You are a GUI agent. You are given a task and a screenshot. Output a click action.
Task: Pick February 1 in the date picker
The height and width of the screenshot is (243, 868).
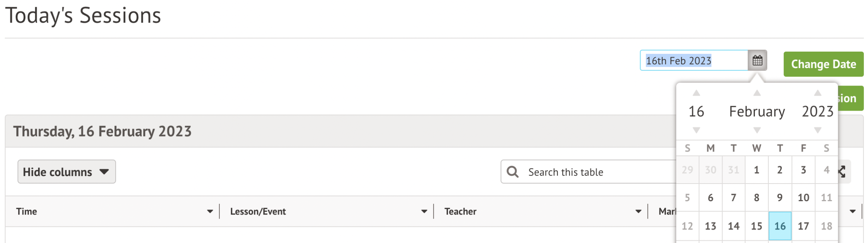coord(756,170)
